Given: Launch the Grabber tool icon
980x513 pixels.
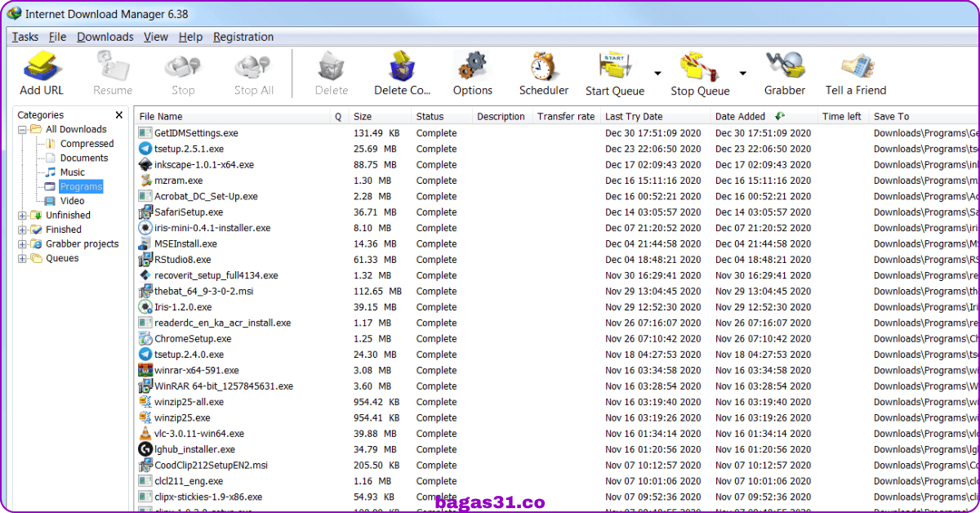Looking at the screenshot, I should [785, 65].
